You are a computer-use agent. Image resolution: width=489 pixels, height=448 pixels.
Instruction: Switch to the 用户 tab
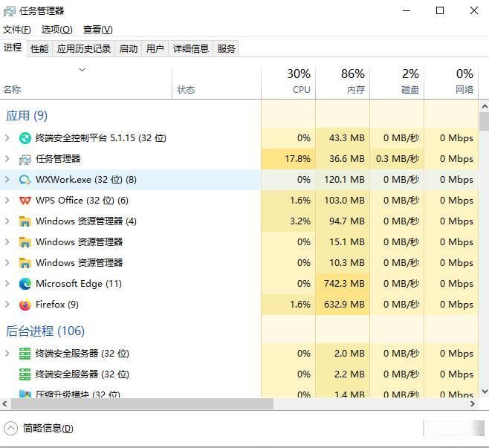[x=155, y=48]
